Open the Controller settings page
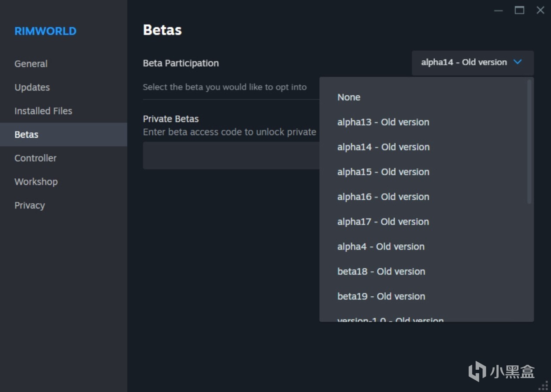This screenshot has height=392, width=551. (63, 158)
